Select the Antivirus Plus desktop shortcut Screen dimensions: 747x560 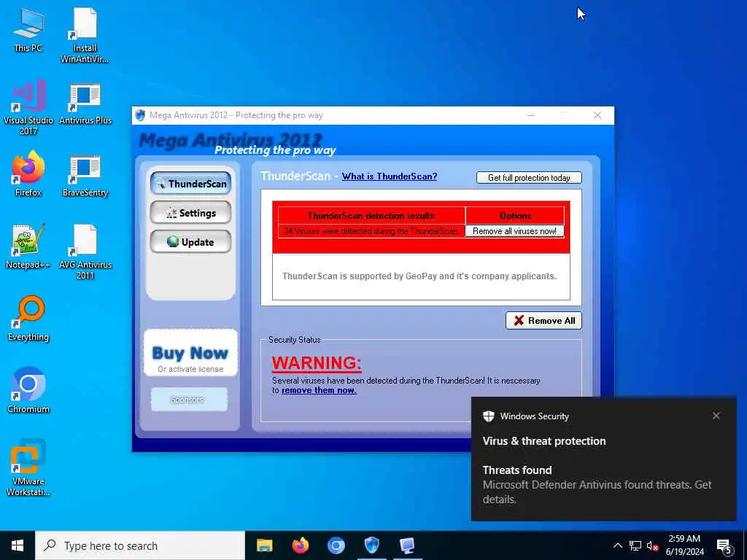[85, 104]
